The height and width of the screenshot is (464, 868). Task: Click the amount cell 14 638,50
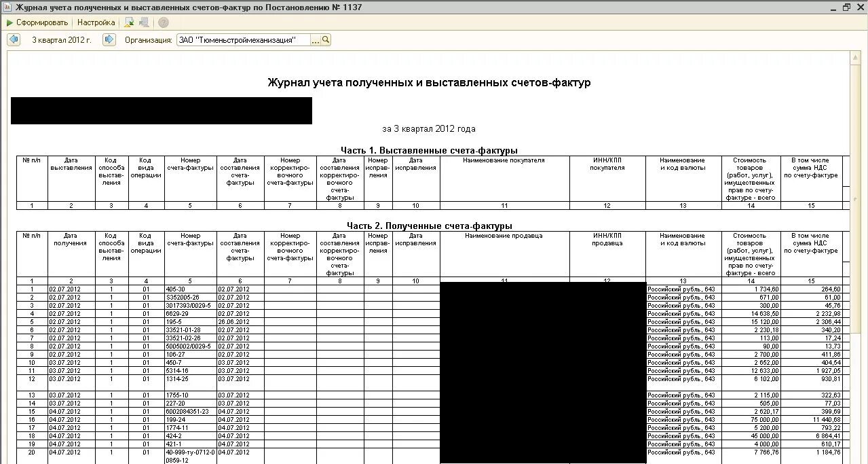(x=751, y=314)
